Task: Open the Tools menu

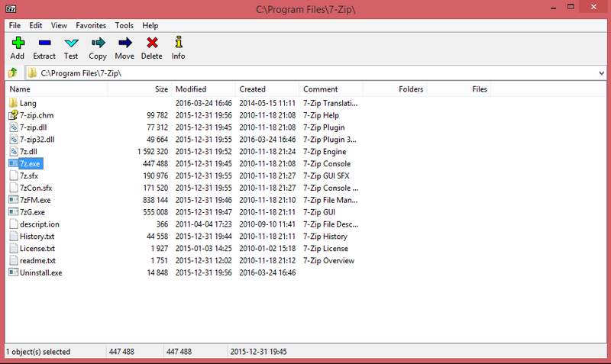Action: pos(124,25)
